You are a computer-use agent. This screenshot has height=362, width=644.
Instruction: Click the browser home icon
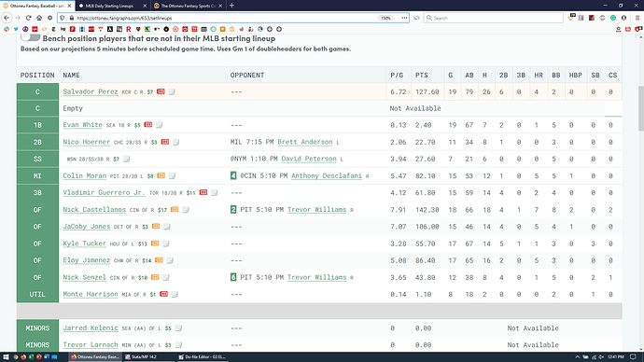point(39,18)
